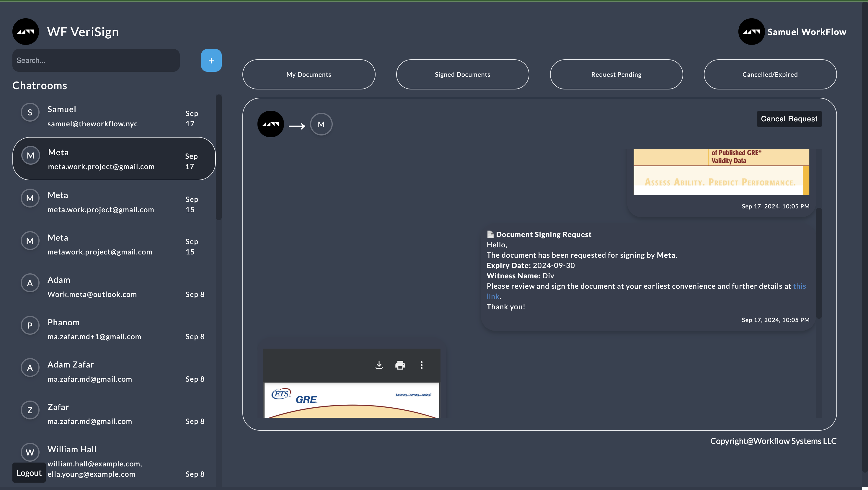Viewport: 868px width, 490px height.
Task: Show Cancelled/Expired documents
Action: 770,74
